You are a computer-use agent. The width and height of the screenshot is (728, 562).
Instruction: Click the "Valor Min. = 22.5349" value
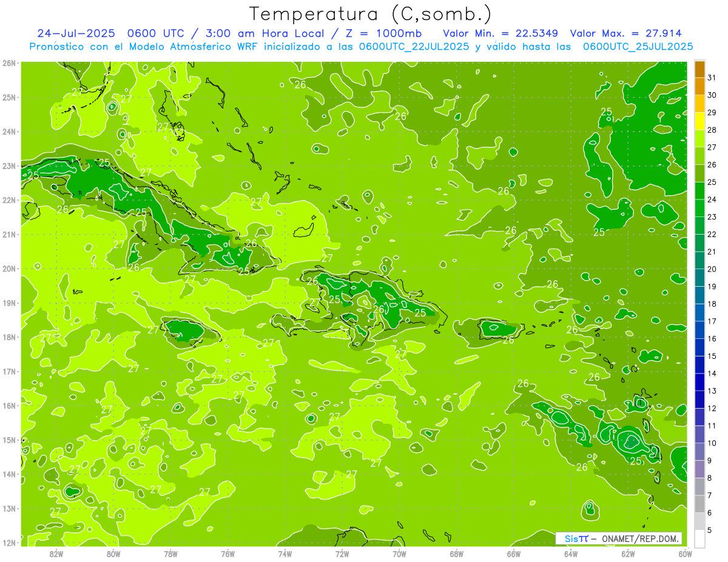click(x=500, y=33)
